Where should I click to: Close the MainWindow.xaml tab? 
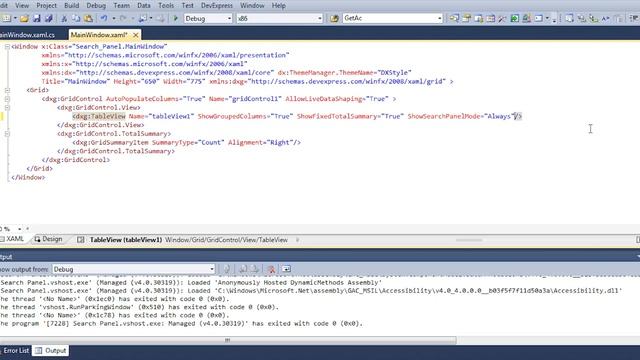136,35
